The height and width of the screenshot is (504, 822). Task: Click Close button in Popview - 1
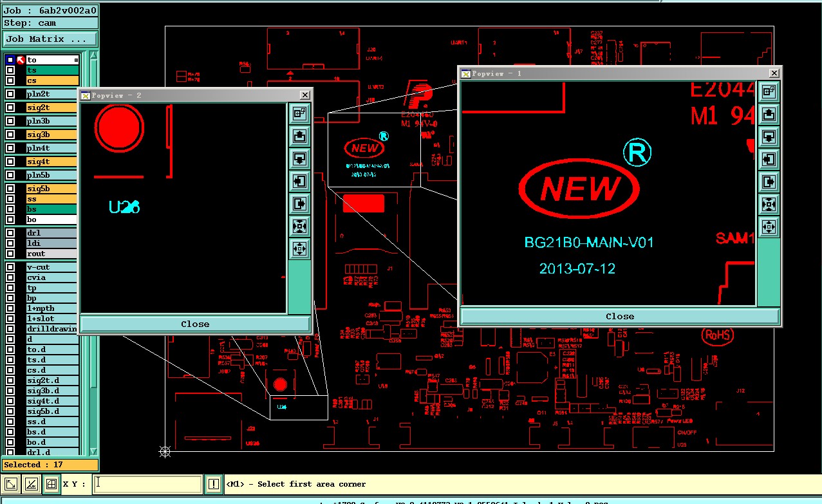620,316
